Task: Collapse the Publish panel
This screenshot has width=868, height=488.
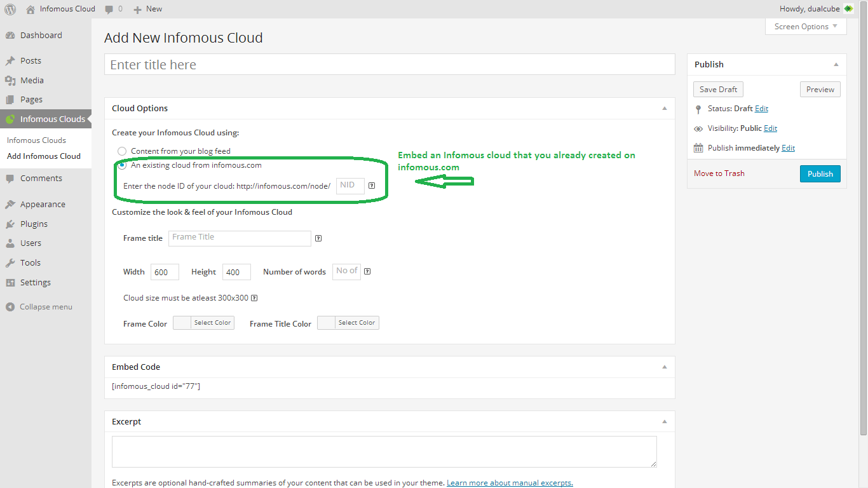Action: (x=836, y=65)
